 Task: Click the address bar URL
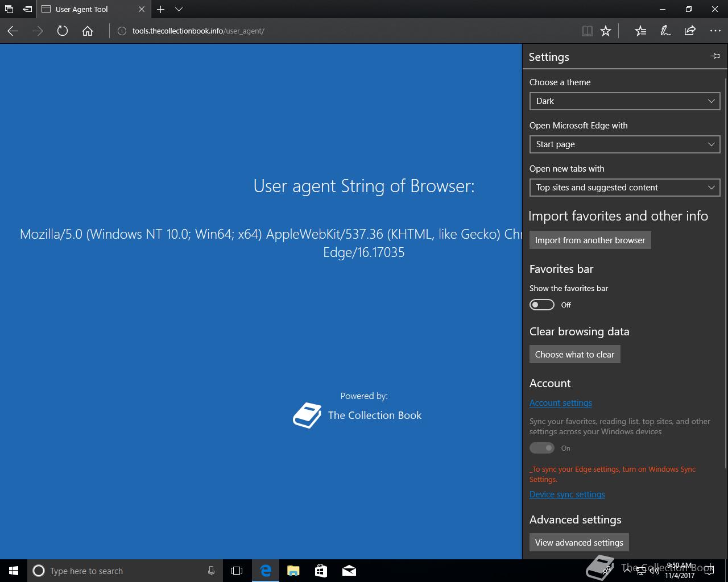(198, 31)
